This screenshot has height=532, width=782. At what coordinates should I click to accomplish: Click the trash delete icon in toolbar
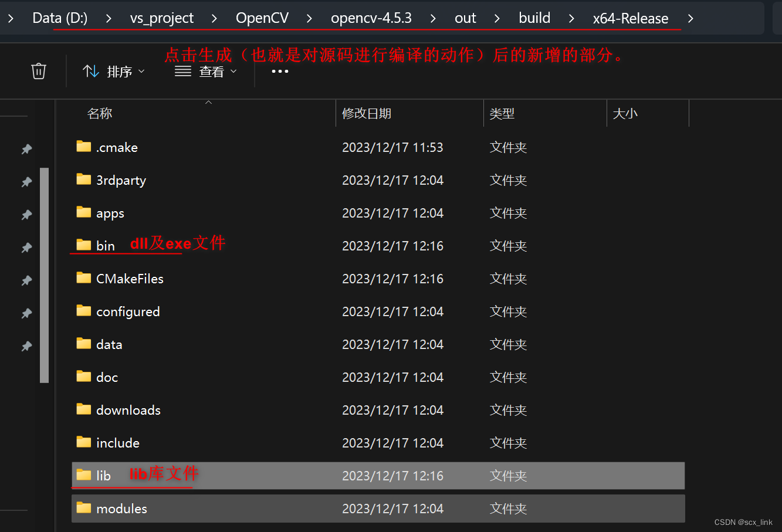click(38, 72)
